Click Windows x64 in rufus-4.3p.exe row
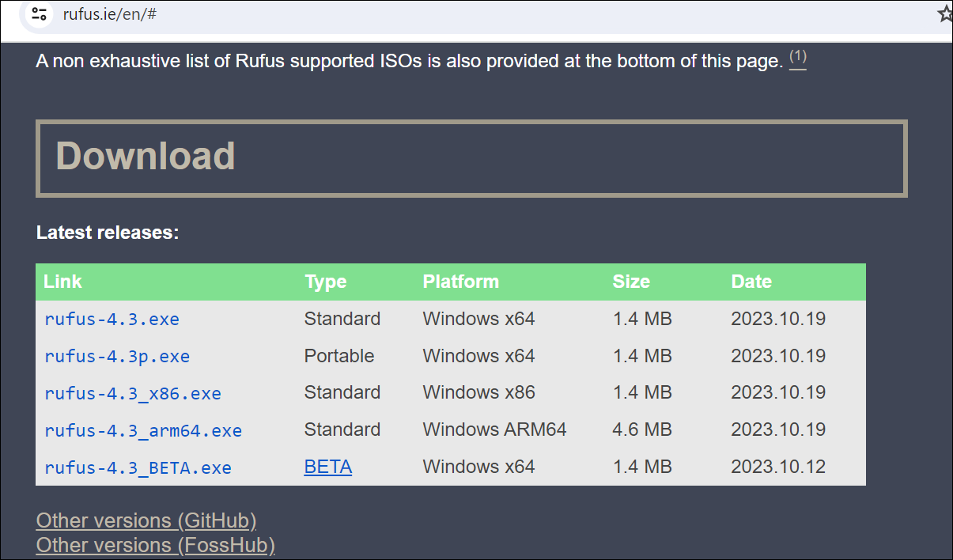The height and width of the screenshot is (560, 953). click(x=479, y=356)
